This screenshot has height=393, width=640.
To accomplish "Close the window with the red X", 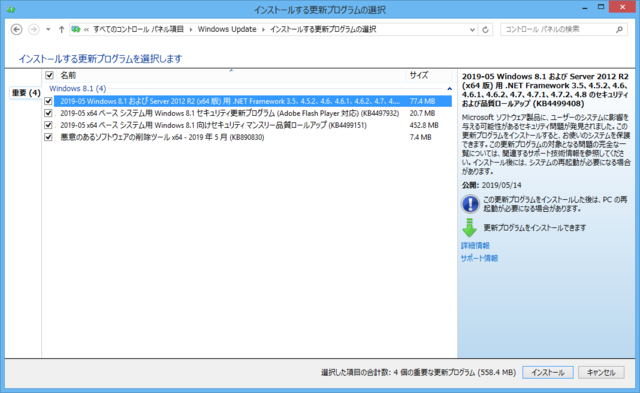I will (622, 7).
